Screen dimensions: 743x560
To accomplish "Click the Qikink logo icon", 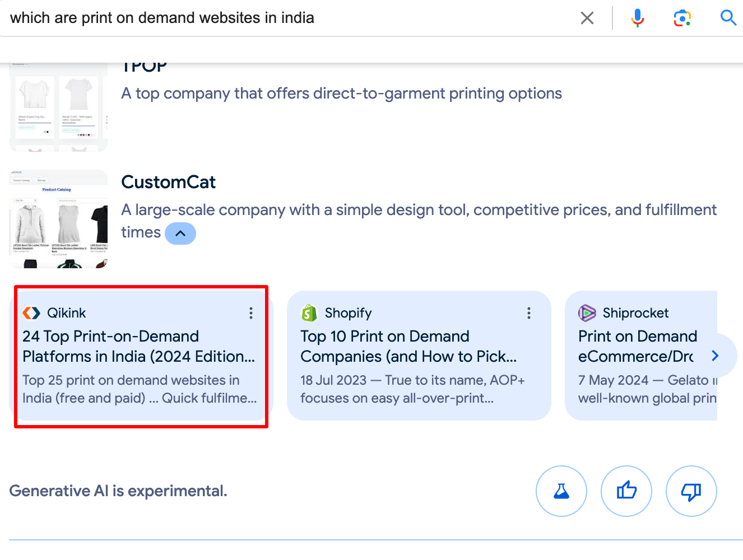I will [x=31, y=313].
